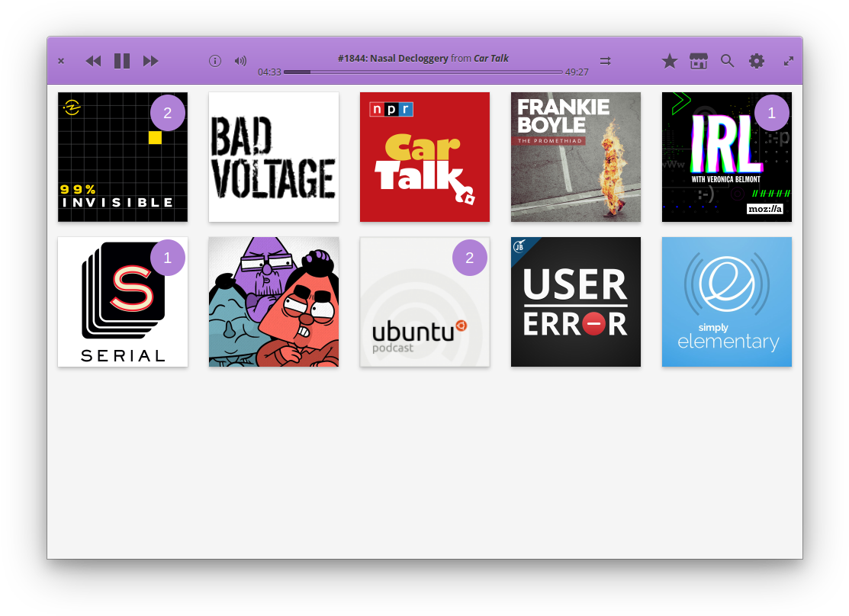Screen dimensions: 849x616
Task: Open starred episodes with the star icon
Action: point(670,61)
